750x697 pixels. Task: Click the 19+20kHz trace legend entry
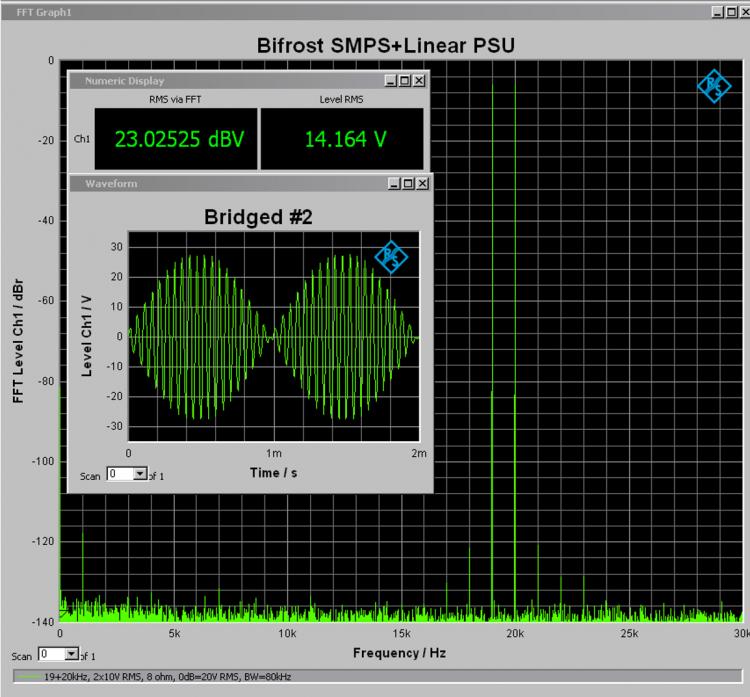[x=167, y=676]
